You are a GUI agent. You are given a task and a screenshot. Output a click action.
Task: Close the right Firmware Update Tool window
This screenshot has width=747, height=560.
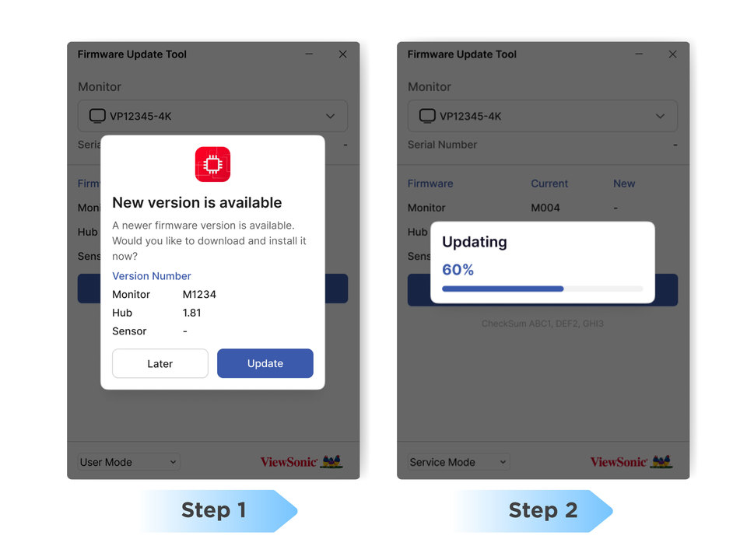(672, 54)
